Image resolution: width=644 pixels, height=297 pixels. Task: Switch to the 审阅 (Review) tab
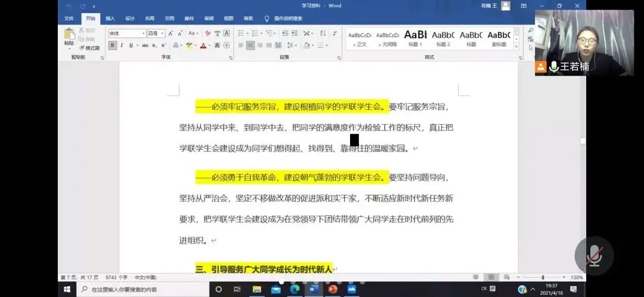(209, 18)
